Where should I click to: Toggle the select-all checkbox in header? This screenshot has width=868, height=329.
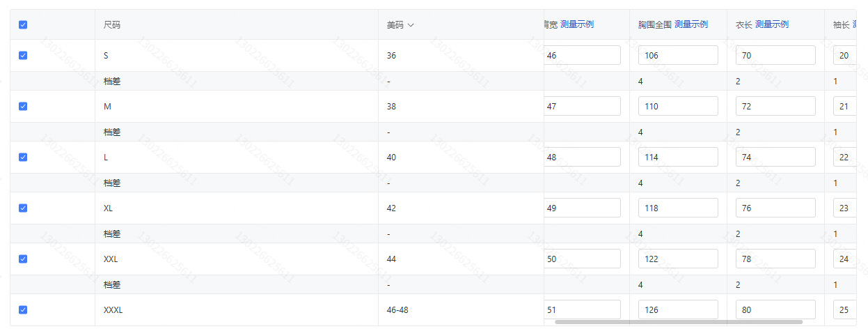(x=23, y=25)
